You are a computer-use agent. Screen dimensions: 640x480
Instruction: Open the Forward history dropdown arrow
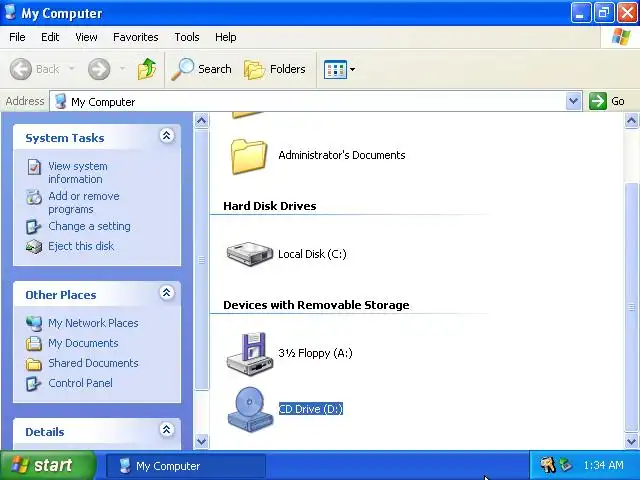pyautogui.click(x=122, y=69)
